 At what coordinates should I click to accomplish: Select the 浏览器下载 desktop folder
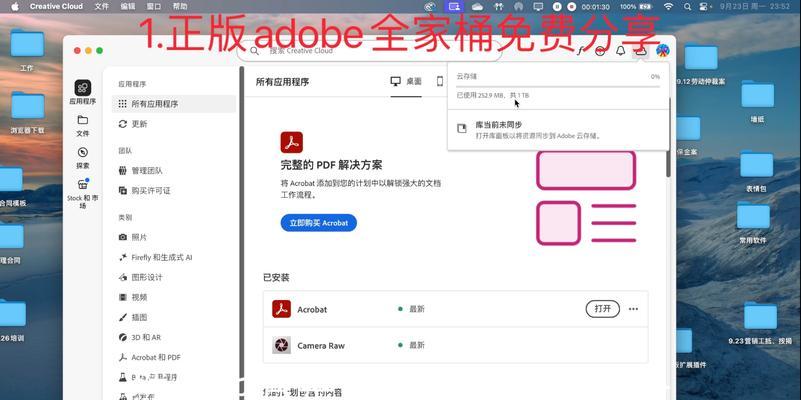(x=28, y=112)
